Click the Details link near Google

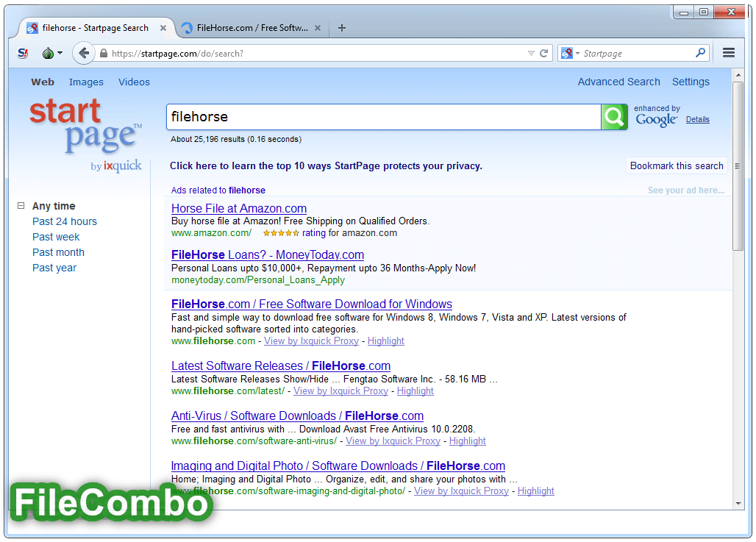698,120
